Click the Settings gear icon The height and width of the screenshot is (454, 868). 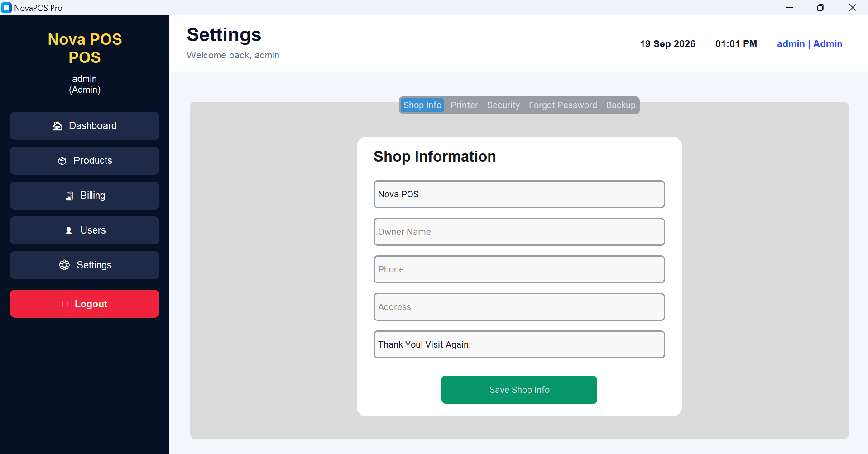[64, 265]
